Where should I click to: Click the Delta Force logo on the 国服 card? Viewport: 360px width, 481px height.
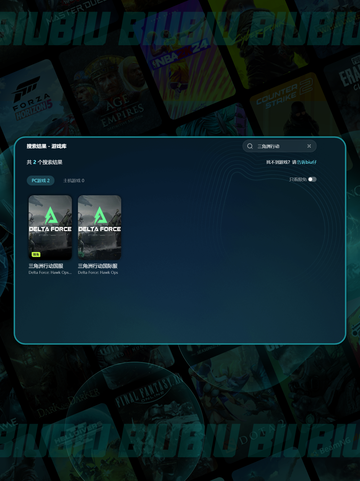(x=50, y=220)
